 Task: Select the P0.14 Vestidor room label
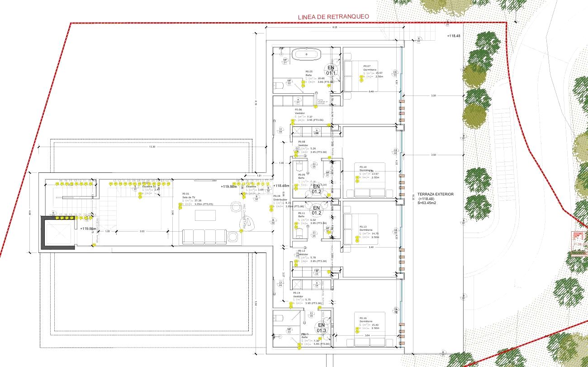pyautogui.click(x=299, y=294)
